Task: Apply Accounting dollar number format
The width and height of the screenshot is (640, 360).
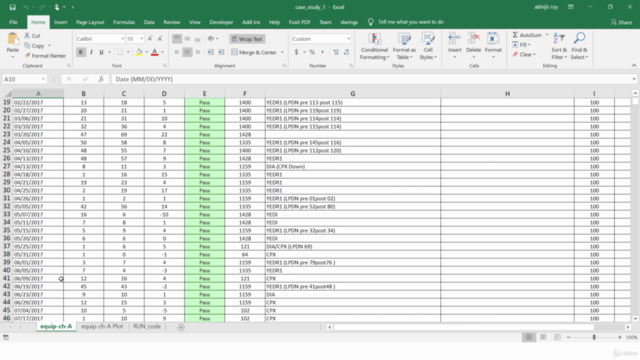Action: 297,52
